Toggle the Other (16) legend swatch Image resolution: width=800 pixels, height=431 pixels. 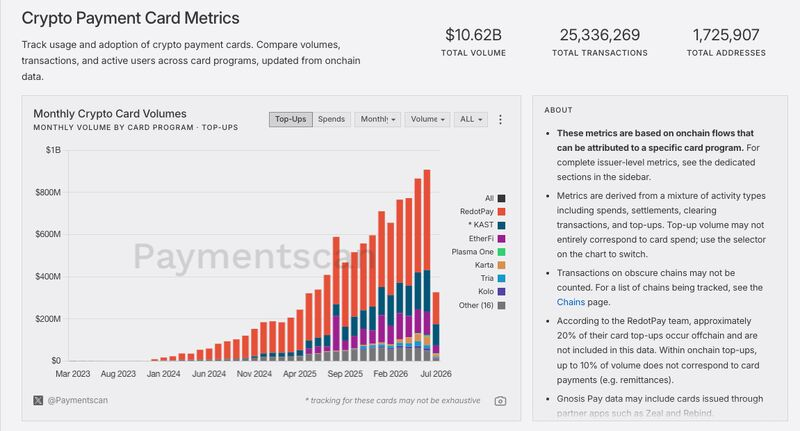point(502,306)
